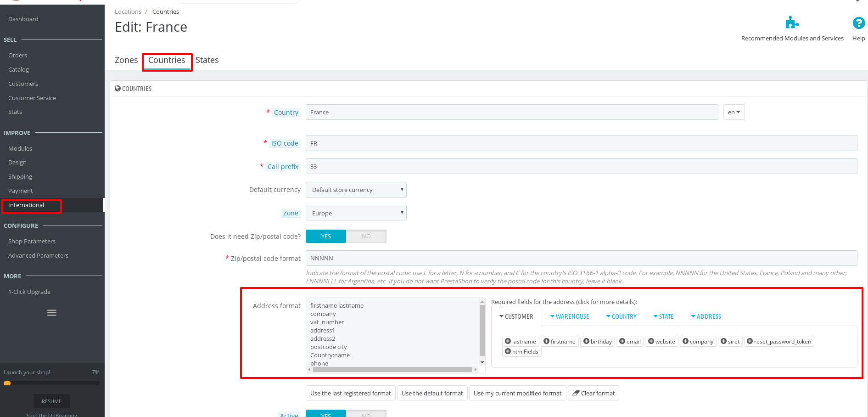Expand the STATE required fields tab
868x417 pixels.
[663, 316]
